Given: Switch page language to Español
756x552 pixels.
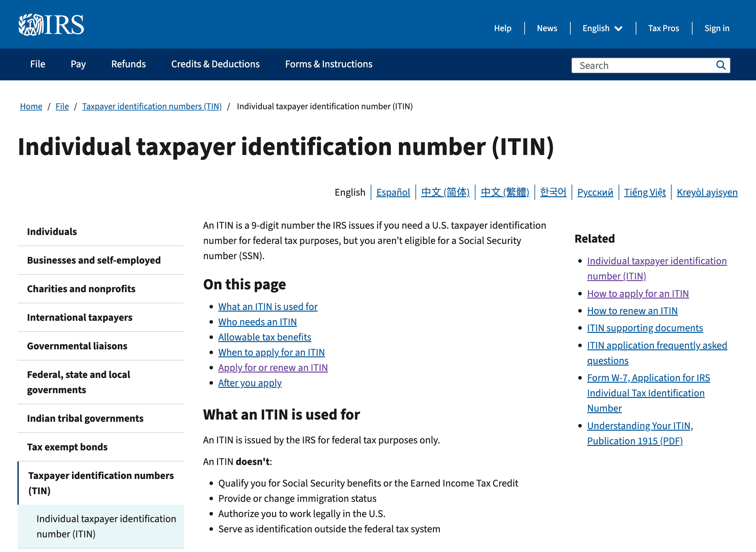Looking at the screenshot, I should (x=393, y=192).
